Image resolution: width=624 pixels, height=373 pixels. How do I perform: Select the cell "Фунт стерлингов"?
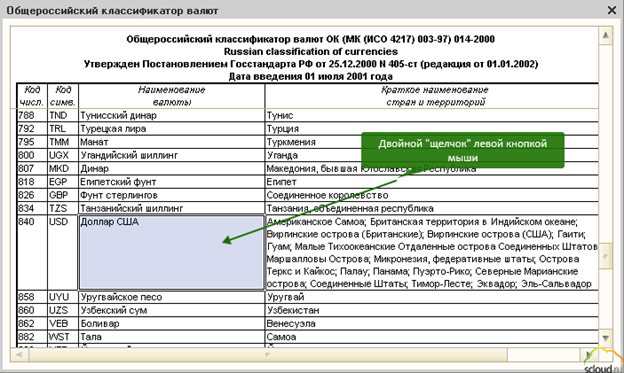[172, 195]
